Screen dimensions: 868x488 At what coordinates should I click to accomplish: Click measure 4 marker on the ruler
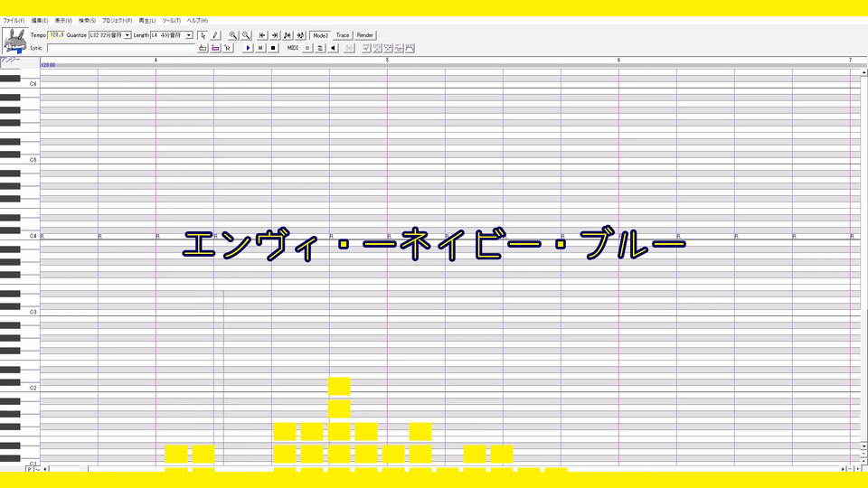click(x=156, y=60)
